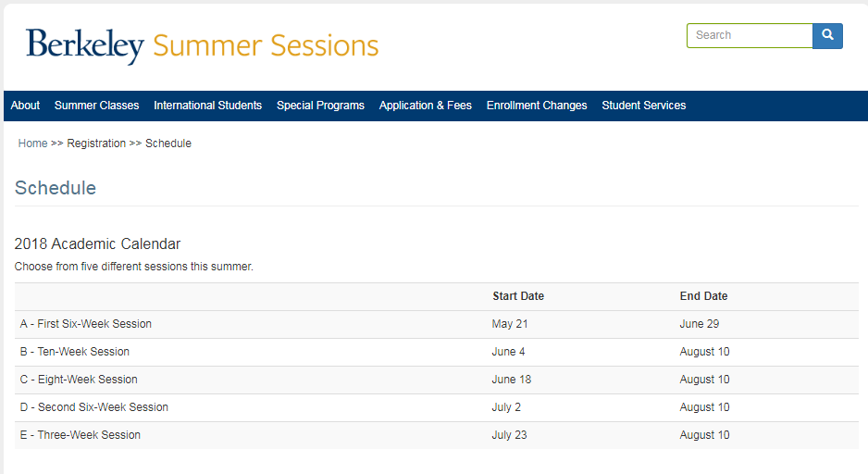Select the A - First Six-Week Session row
The width and height of the screenshot is (868, 474).
tap(436, 324)
